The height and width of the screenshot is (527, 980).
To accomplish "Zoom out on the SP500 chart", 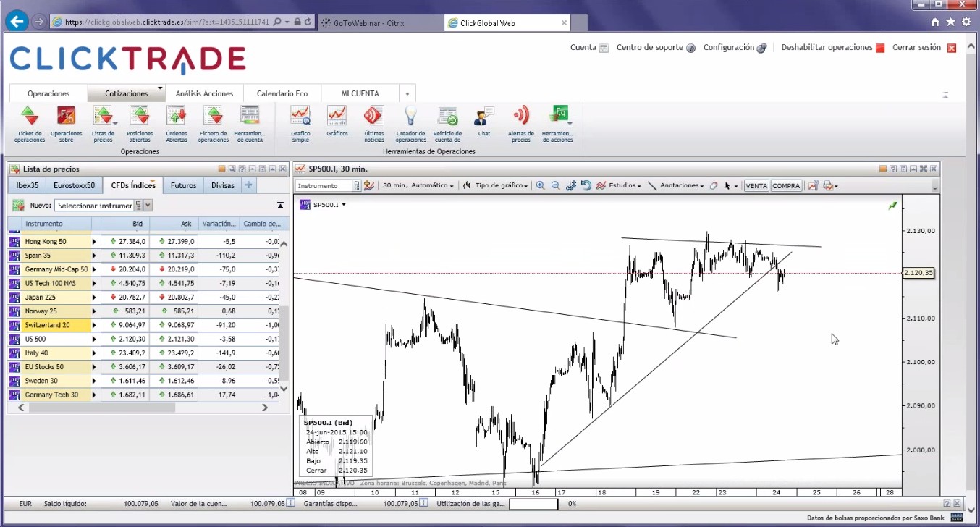I will 556,186.
